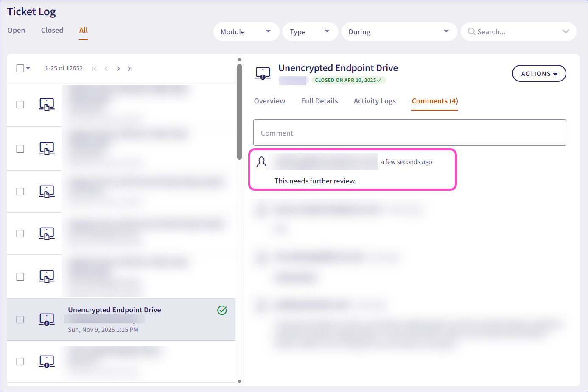Click into the Comment text field
Image resolution: width=588 pixels, height=392 pixels.
point(409,133)
